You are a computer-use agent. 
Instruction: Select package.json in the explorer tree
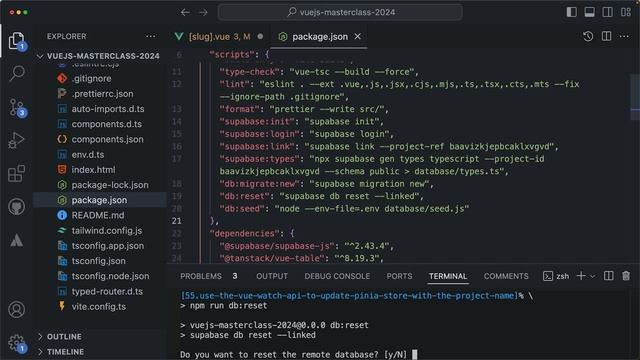(x=100, y=200)
